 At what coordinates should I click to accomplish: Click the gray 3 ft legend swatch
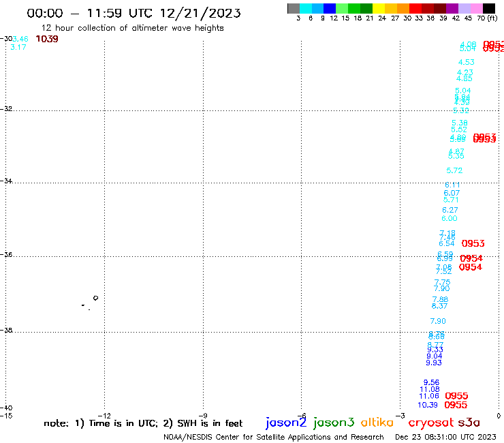(294, 8)
